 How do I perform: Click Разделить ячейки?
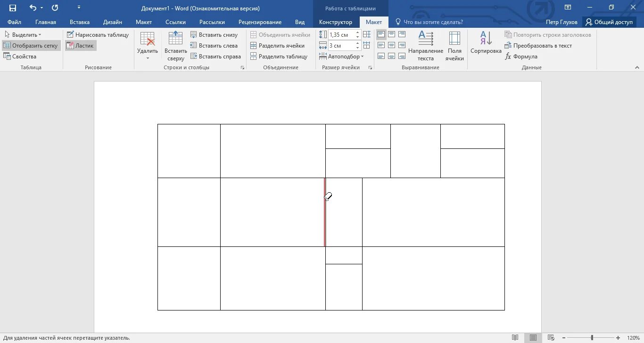(x=278, y=46)
